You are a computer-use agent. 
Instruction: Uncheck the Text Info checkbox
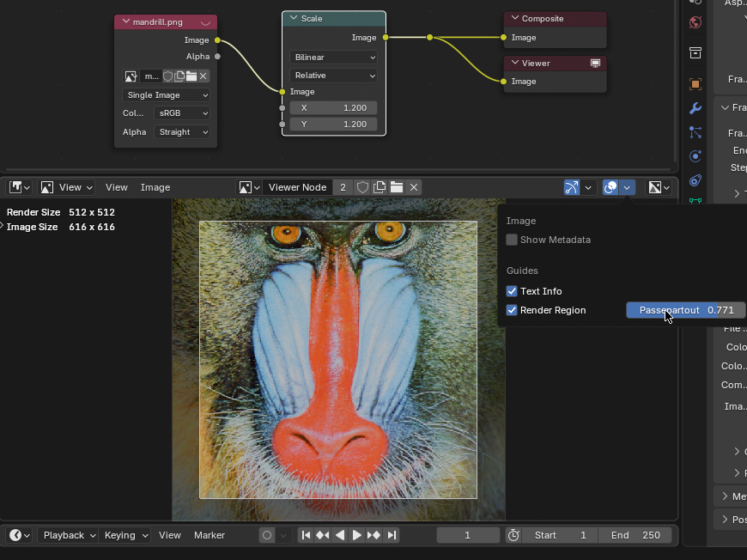coord(512,291)
